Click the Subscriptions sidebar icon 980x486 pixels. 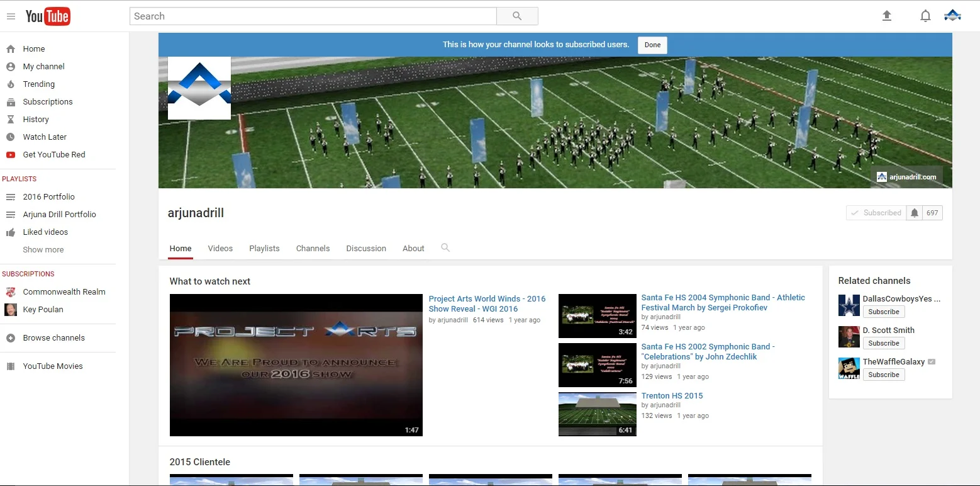(x=11, y=101)
